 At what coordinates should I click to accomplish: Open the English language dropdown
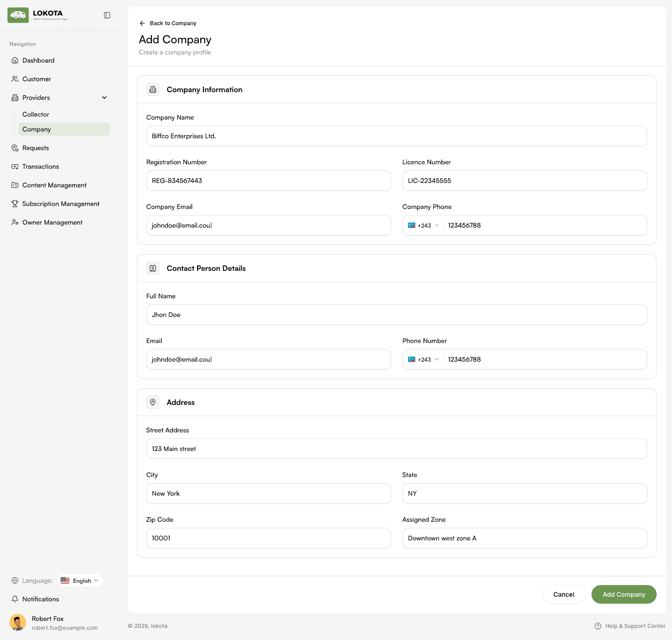pyautogui.click(x=80, y=580)
